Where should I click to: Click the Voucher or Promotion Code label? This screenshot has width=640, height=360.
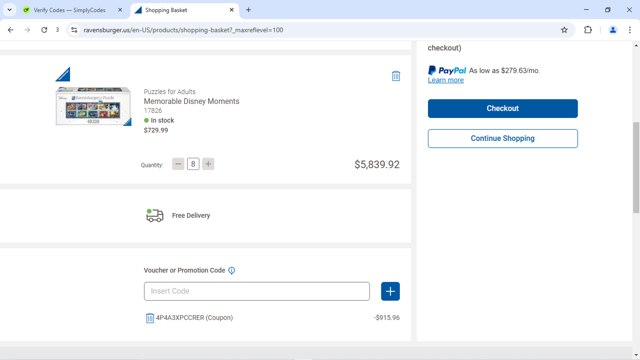click(x=184, y=270)
